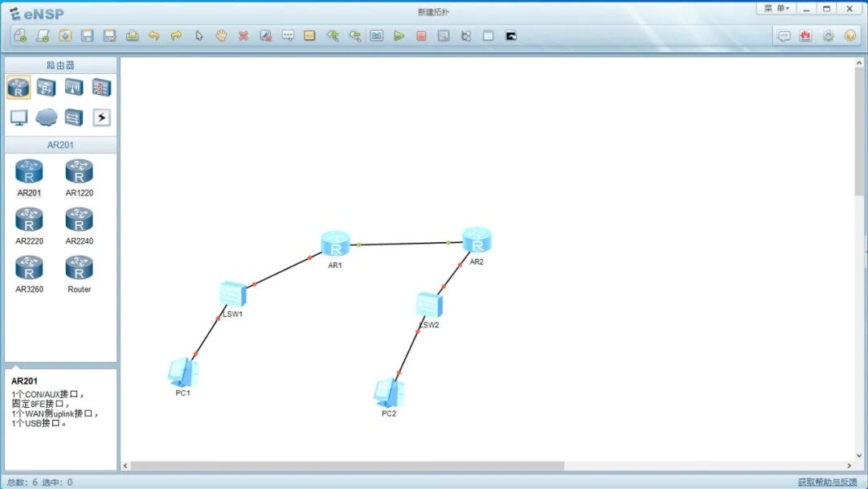Click the scroll down arrow
This screenshot has height=489, width=868.
pos(859,456)
